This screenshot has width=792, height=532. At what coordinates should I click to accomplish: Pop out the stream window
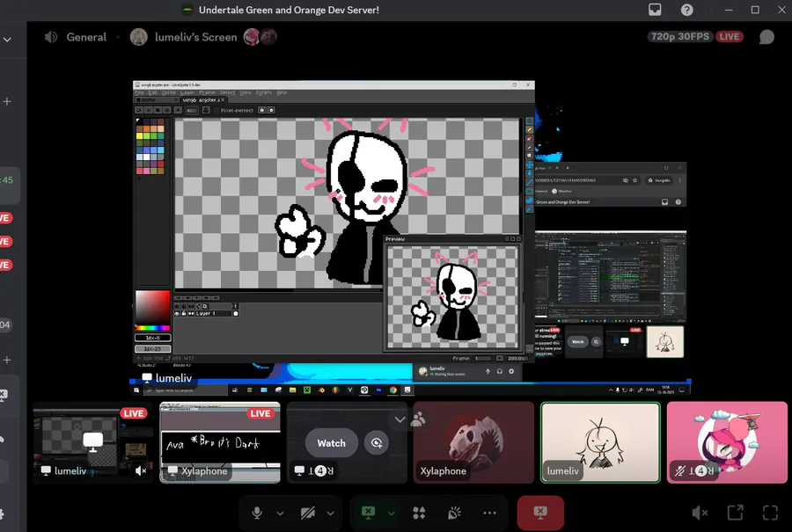point(736,513)
